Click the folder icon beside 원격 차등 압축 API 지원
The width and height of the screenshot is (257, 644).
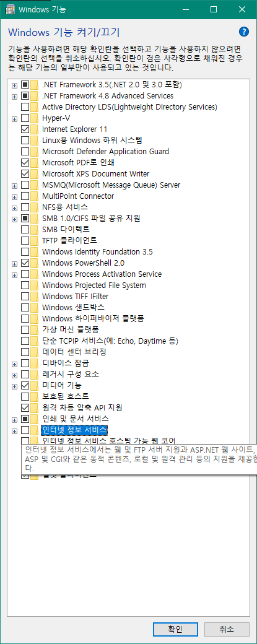tap(35, 407)
